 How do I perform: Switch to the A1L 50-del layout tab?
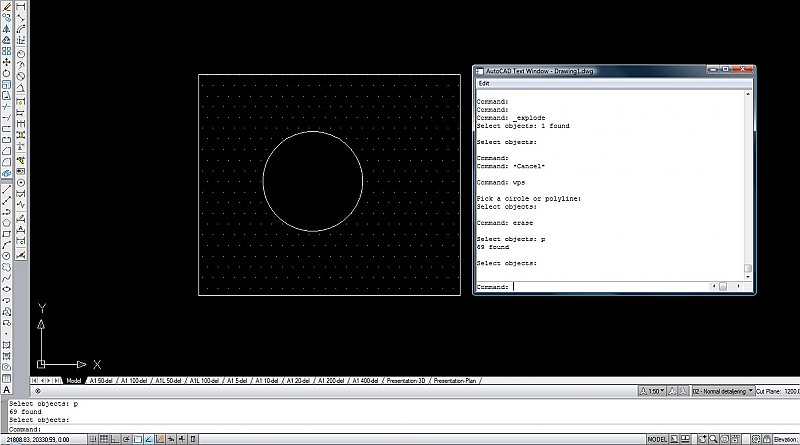pos(168,381)
